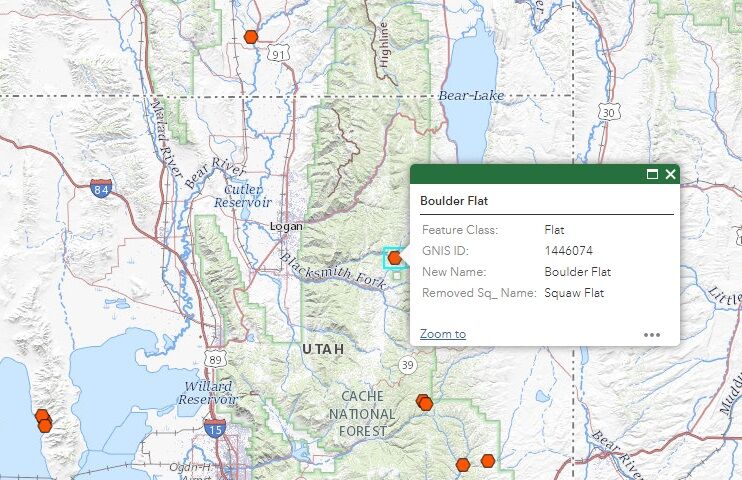This screenshot has width=742, height=480.
Task: Click the Feature Class value Flat
Action: point(554,230)
